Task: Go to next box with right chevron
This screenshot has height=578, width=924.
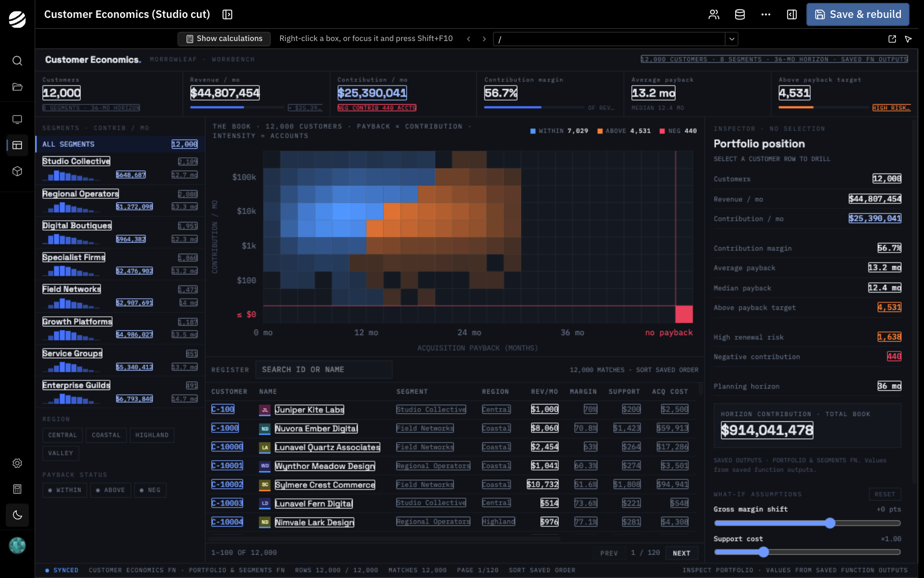Action: pyautogui.click(x=484, y=39)
